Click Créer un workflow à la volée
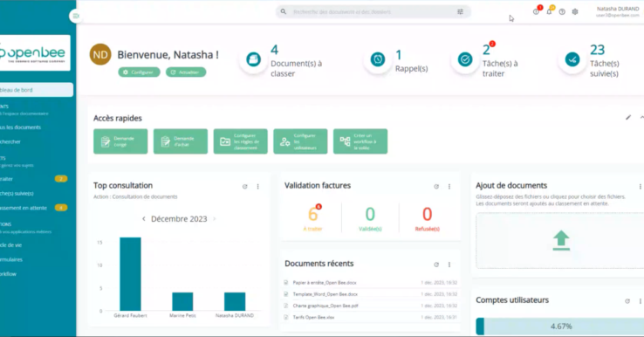 coord(360,141)
